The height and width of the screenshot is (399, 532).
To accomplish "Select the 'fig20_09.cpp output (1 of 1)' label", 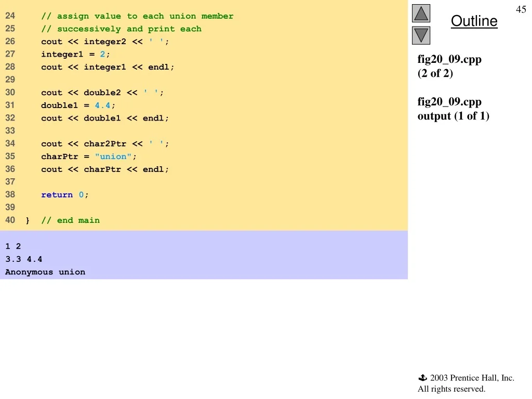I will [453, 109].
